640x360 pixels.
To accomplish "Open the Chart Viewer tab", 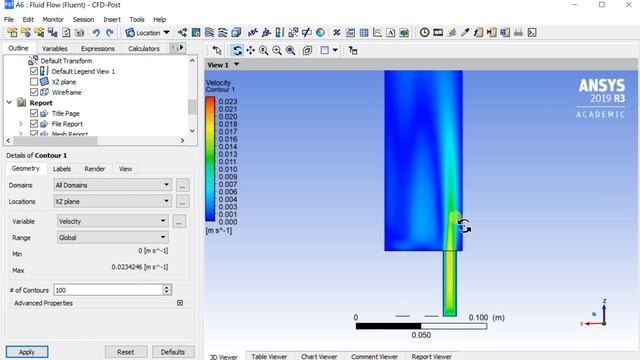I will [x=319, y=356].
